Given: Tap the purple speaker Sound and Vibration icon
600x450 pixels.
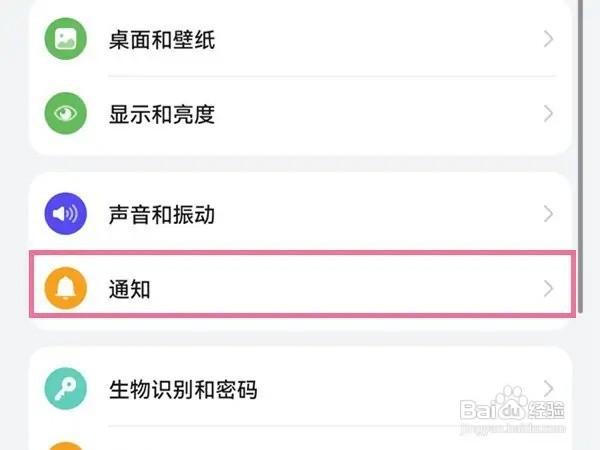Looking at the screenshot, I should point(66,214).
